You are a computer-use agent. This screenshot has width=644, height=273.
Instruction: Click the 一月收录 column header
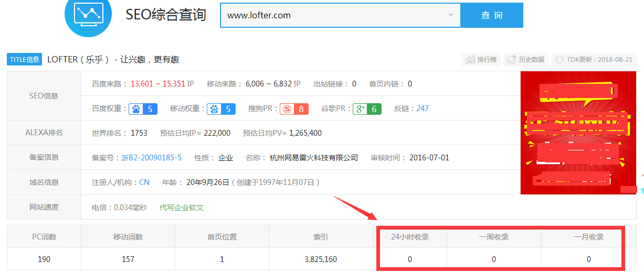coord(589,237)
